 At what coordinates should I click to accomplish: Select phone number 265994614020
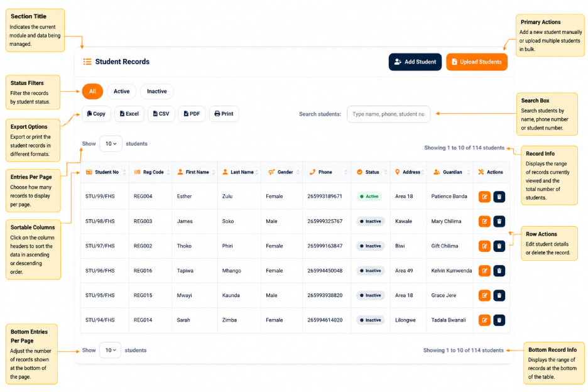tap(325, 320)
